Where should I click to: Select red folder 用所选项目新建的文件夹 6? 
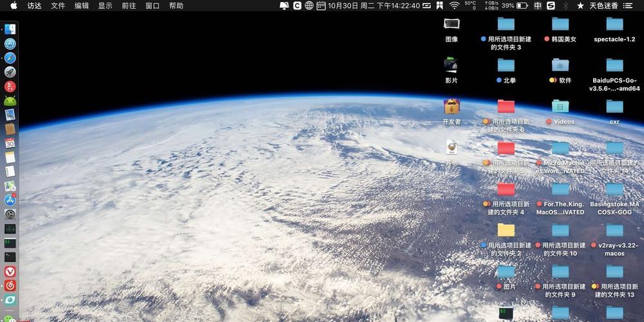tap(506, 106)
